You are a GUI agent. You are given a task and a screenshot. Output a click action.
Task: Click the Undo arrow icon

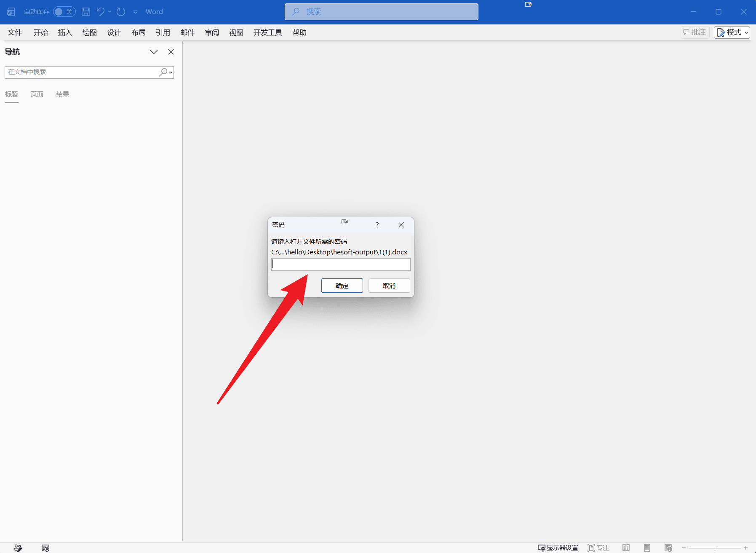pyautogui.click(x=100, y=12)
